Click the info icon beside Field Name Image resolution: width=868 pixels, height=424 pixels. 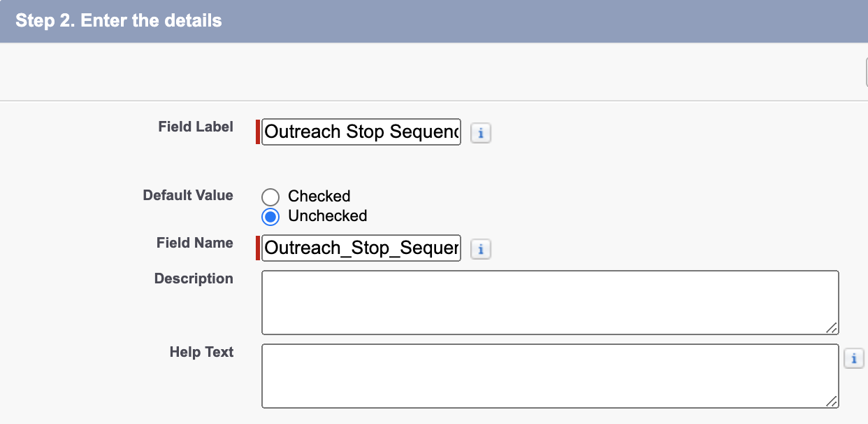point(480,248)
